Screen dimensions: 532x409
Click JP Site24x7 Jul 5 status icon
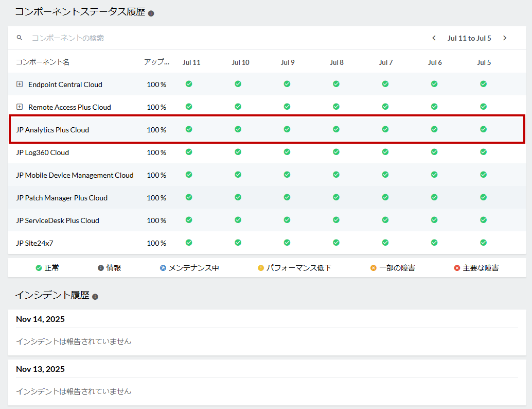(484, 243)
